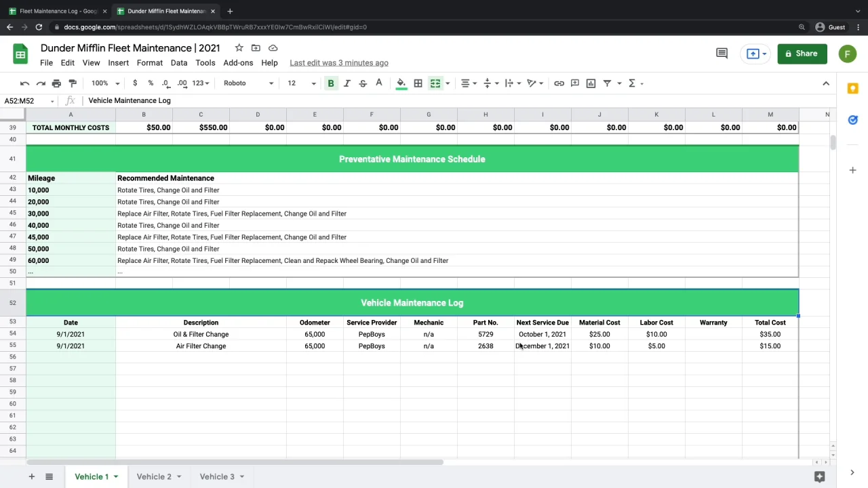
Task: Hide the menus with collapse arrow
Action: click(826, 83)
